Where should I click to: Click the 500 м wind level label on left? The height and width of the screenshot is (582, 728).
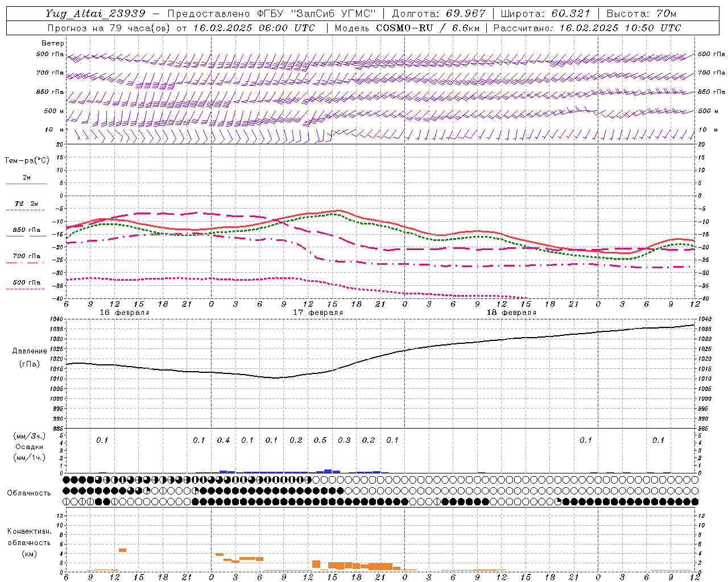pyautogui.click(x=53, y=111)
